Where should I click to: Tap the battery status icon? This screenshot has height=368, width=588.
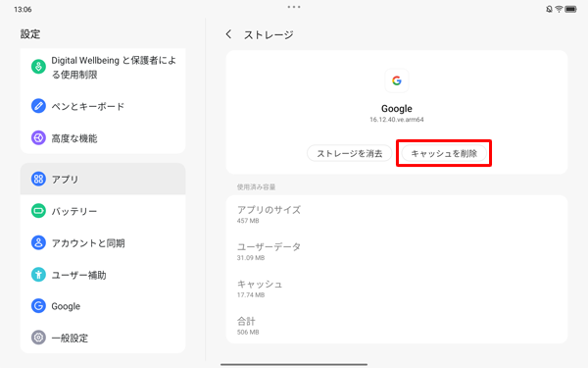pyautogui.click(x=570, y=9)
